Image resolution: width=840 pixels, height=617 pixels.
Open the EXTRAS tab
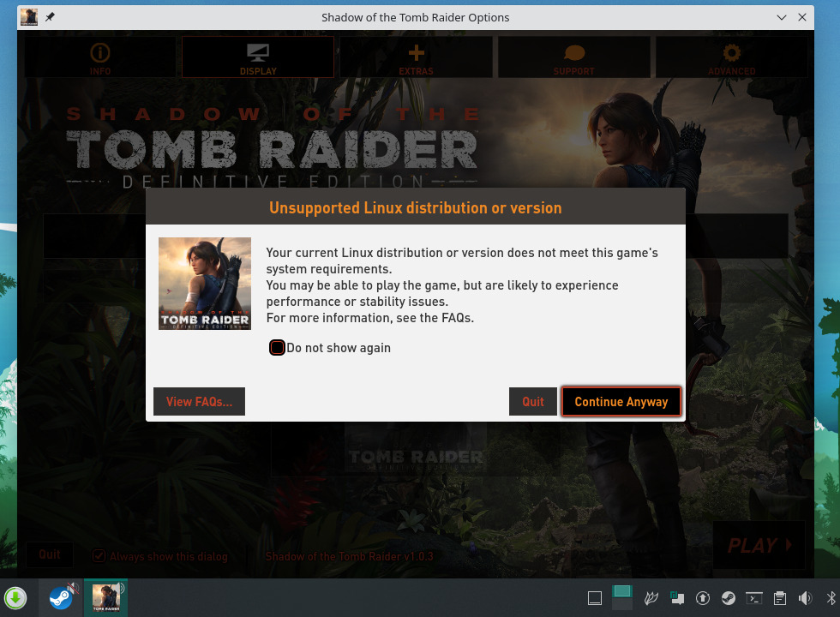tap(416, 57)
